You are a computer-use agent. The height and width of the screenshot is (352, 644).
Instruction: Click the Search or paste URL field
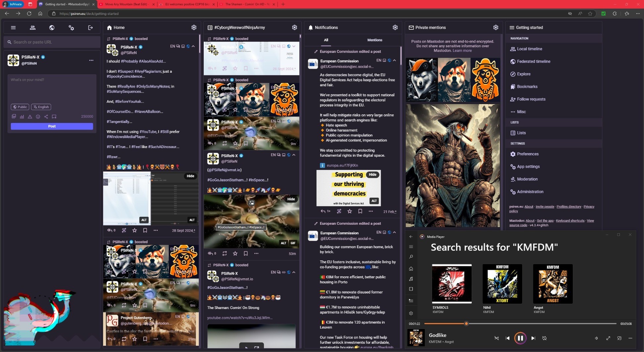click(x=52, y=42)
